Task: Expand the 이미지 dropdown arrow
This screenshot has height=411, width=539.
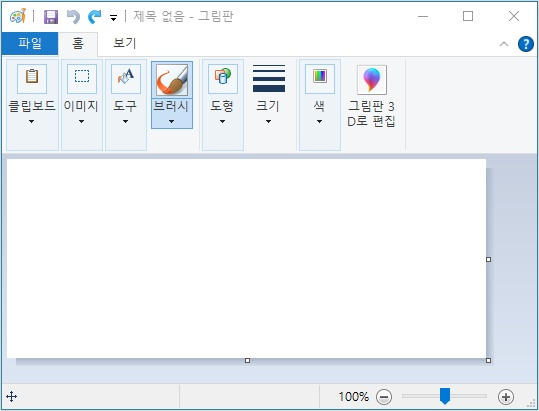Action: coord(81,121)
